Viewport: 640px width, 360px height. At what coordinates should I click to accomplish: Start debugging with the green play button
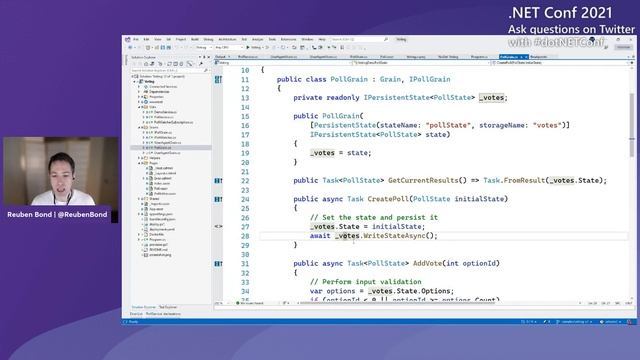pyautogui.click(x=248, y=48)
